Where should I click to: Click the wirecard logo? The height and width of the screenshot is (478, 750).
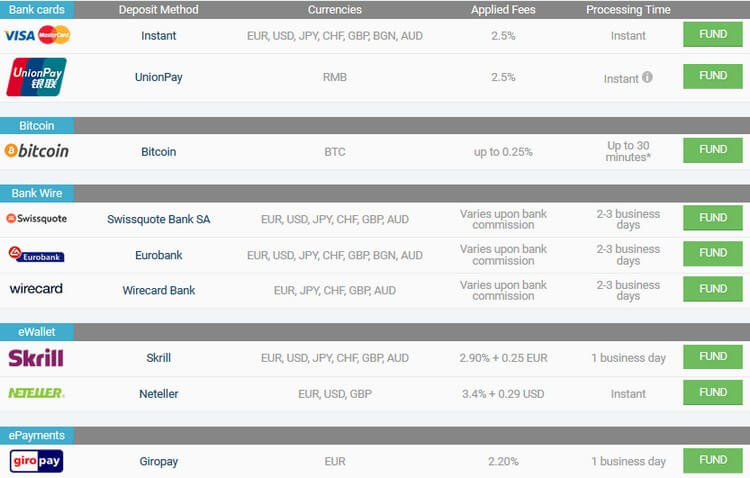tap(36, 289)
